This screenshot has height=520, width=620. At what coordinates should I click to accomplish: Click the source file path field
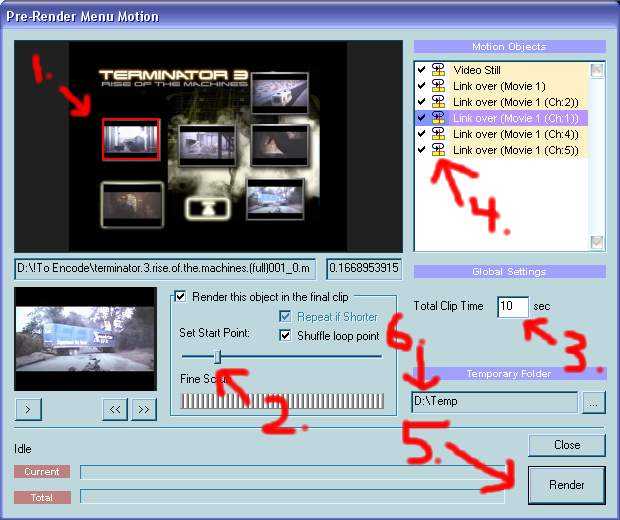pos(165,269)
